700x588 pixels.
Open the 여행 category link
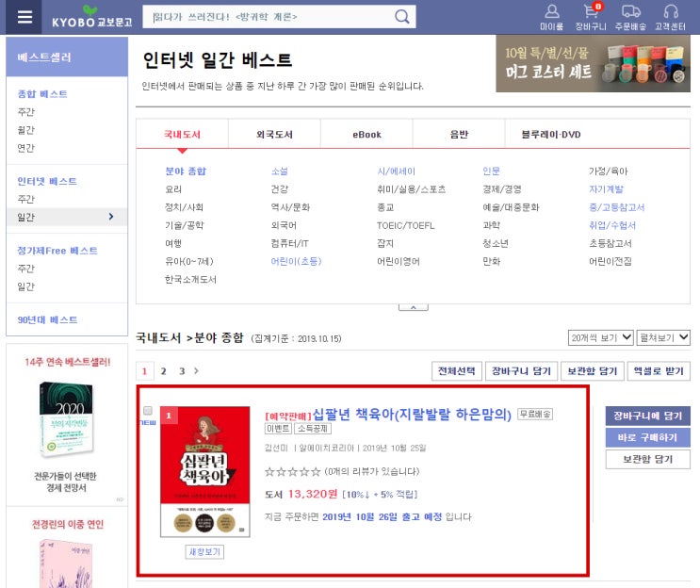point(173,243)
